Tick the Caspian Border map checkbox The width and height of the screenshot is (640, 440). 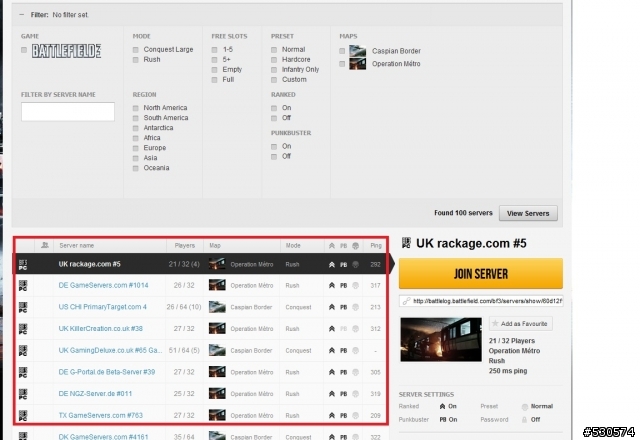(x=342, y=51)
